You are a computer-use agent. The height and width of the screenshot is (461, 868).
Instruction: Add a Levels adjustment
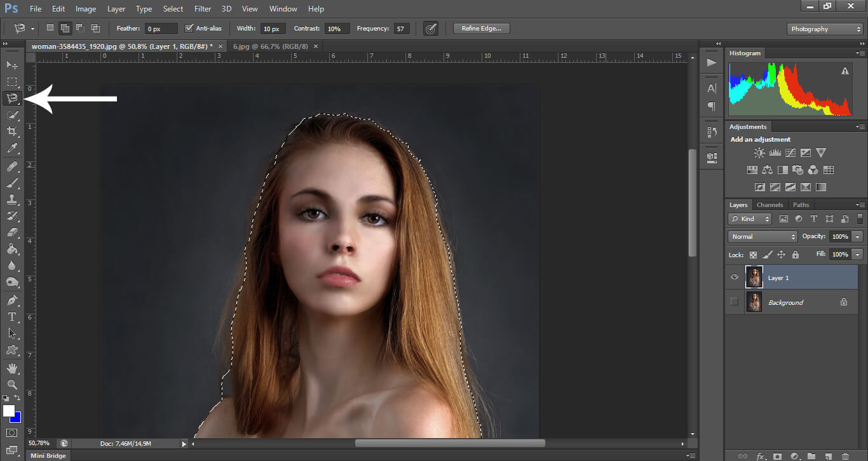(775, 152)
